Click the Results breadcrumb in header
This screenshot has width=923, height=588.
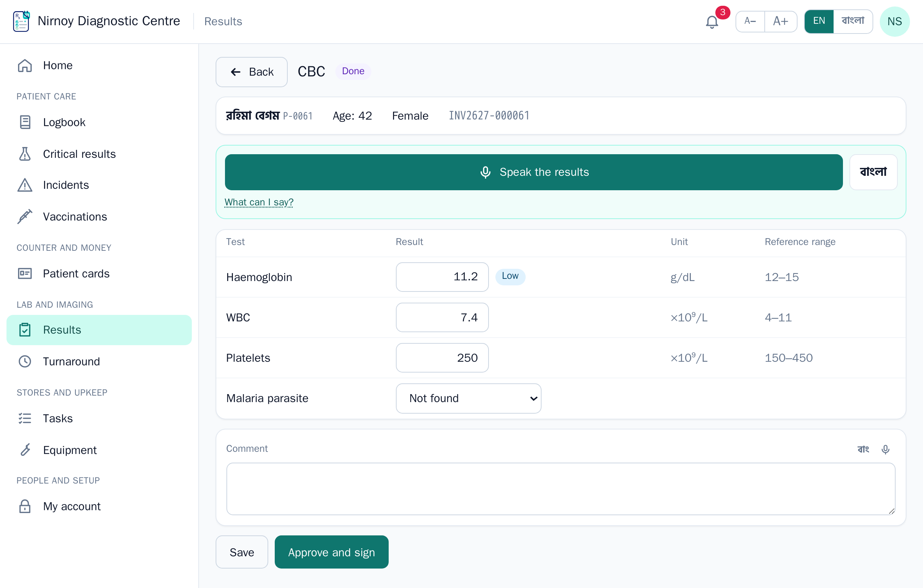pyautogui.click(x=223, y=22)
